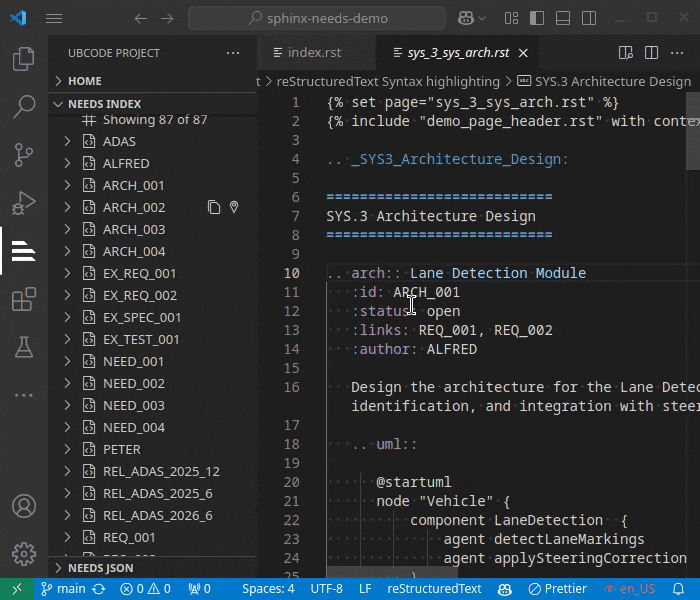Change indentation Spaces: 4 setting

tap(268, 589)
